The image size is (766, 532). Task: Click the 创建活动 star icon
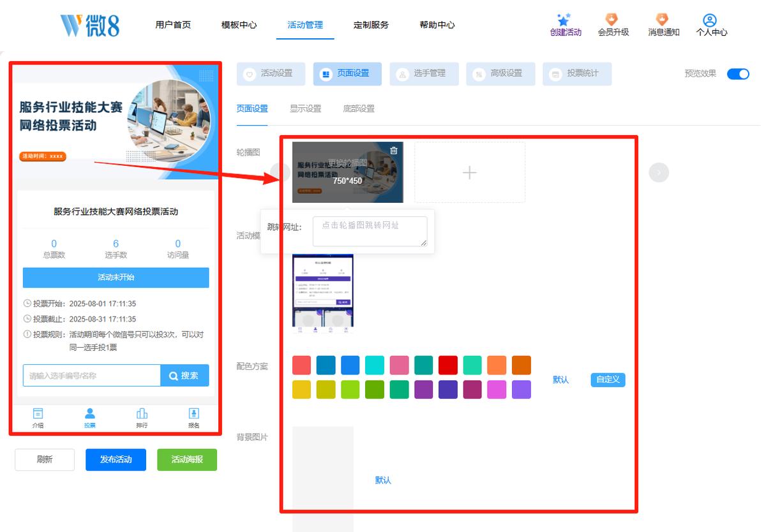point(564,20)
